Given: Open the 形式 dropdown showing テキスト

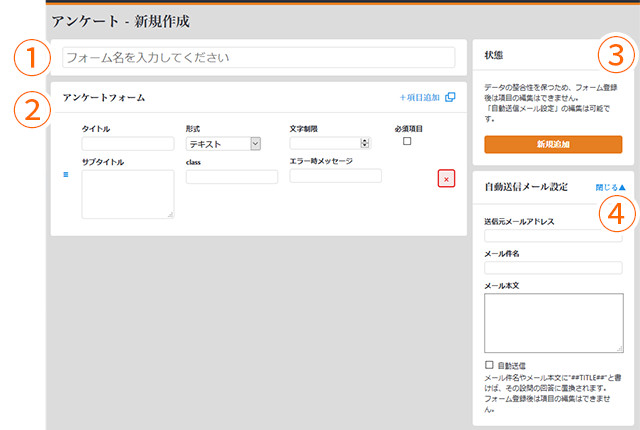Looking at the screenshot, I should [223, 144].
